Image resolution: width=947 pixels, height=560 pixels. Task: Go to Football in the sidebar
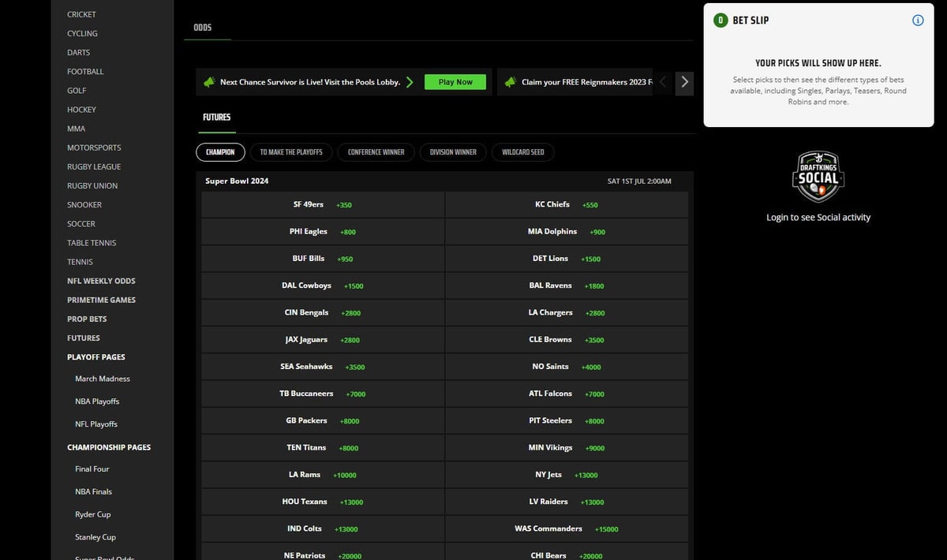pos(85,72)
